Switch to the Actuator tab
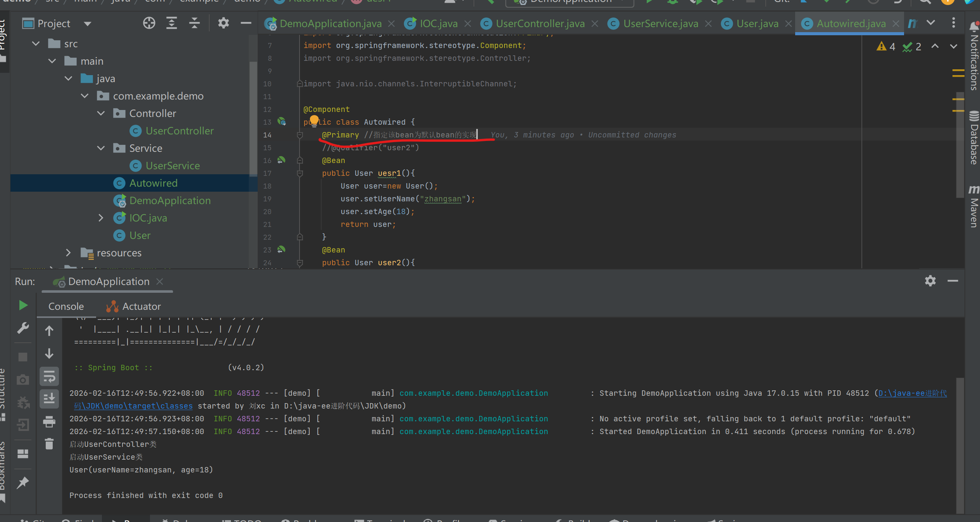 pos(141,306)
